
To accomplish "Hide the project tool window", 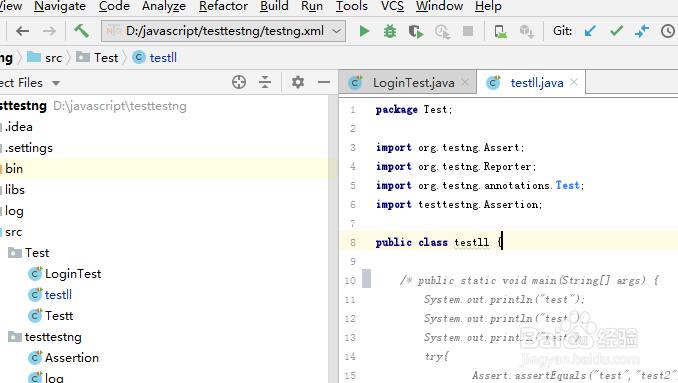I will click(x=323, y=82).
